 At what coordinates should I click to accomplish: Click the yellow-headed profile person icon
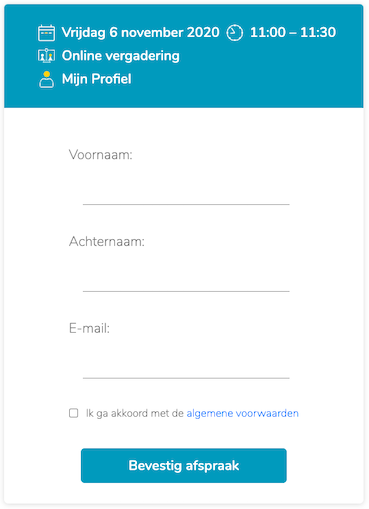click(46, 79)
